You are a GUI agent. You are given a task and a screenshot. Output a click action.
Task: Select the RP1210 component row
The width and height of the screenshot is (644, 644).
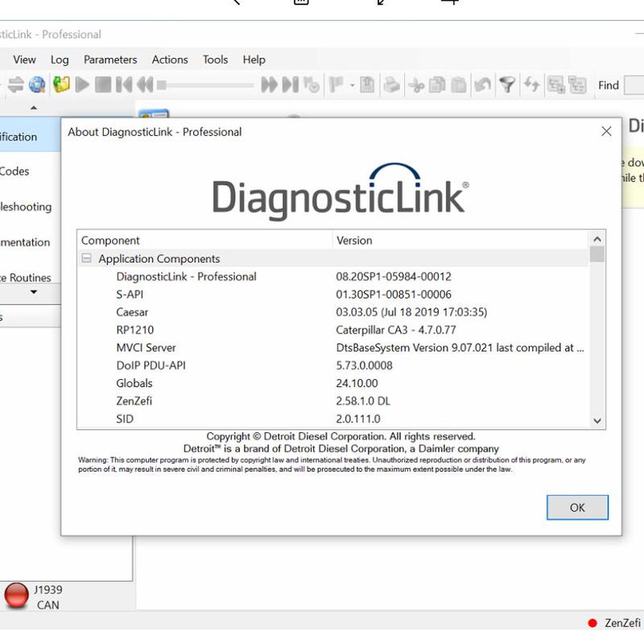[x=332, y=330]
